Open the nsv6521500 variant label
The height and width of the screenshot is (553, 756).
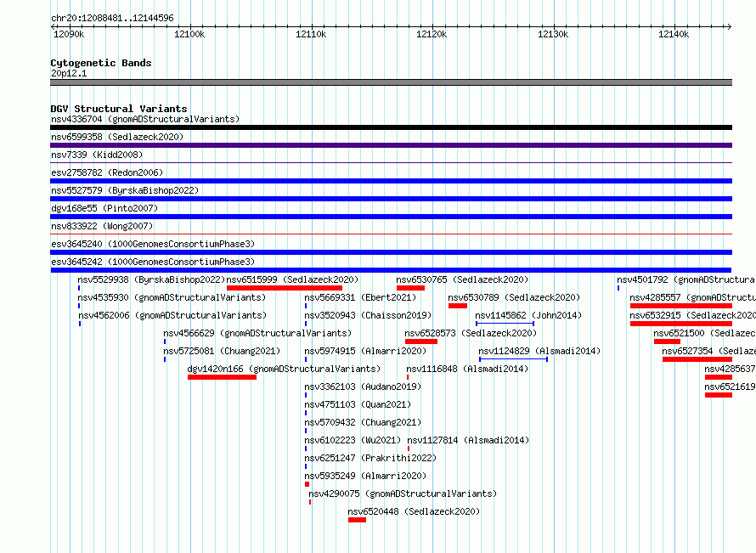(704, 333)
